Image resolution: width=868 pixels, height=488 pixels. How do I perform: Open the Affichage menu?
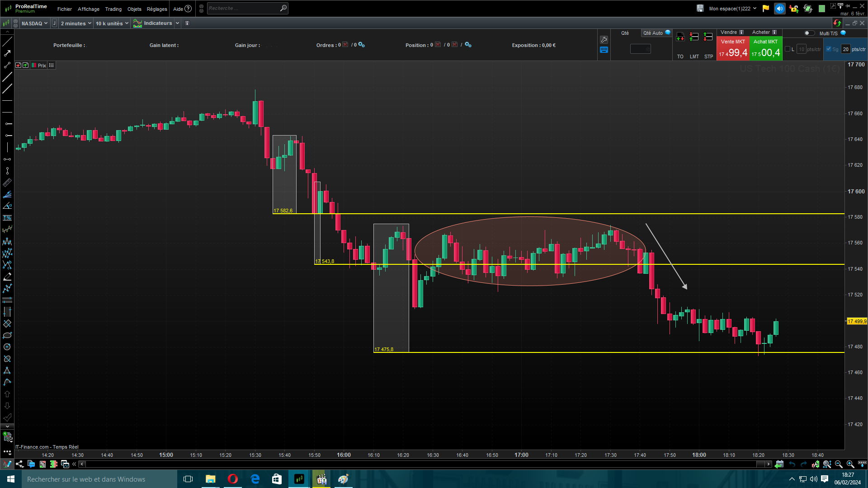pyautogui.click(x=88, y=9)
